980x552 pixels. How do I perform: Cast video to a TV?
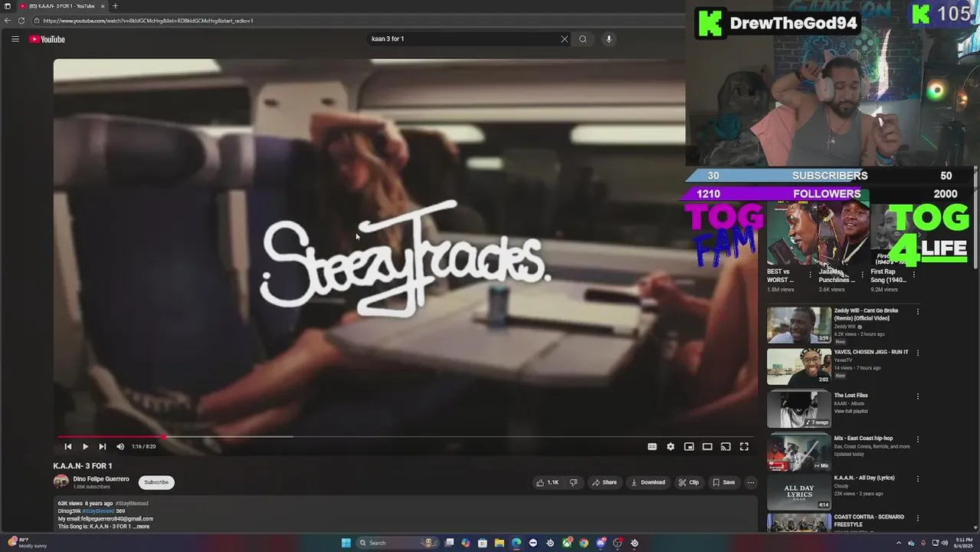click(726, 446)
